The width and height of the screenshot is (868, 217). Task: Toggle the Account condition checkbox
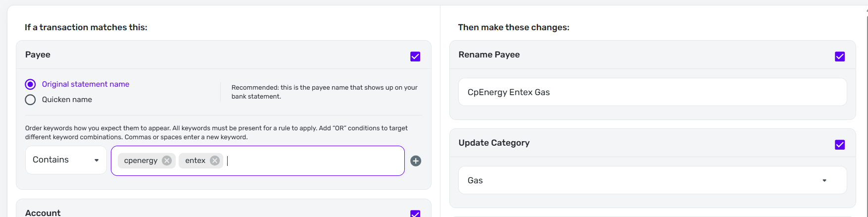click(415, 214)
